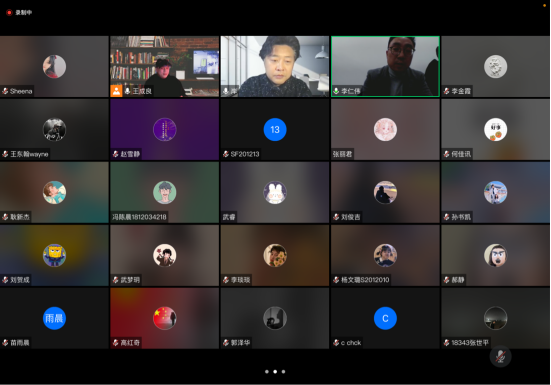The image size is (551, 385).
Task: Select the middle active page dot
Action: [x=275, y=372]
